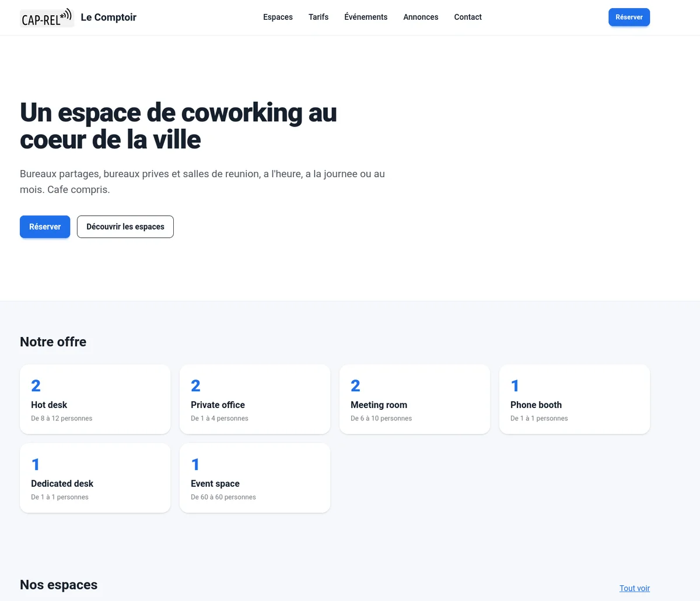The width and height of the screenshot is (700, 601).
Task: Follow the Tout voir link
Action: click(635, 588)
